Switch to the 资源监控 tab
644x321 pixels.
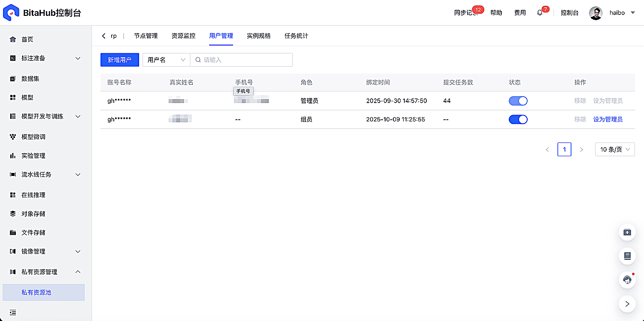[183, 36]
